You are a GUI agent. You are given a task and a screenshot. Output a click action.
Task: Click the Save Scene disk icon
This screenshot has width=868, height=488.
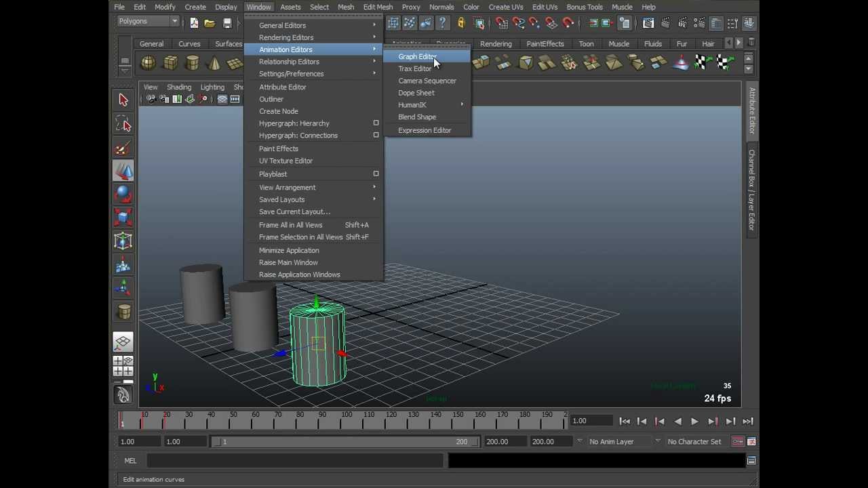coord(227,23)
